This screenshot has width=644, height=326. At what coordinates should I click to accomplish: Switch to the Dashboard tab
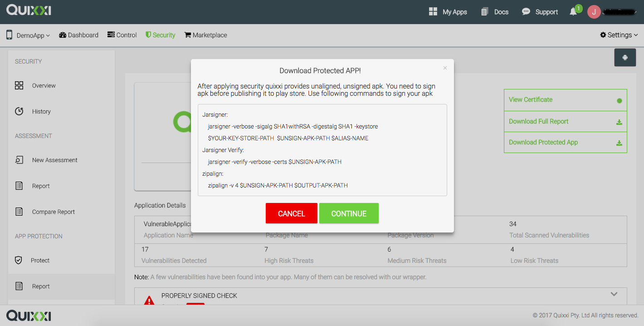(78, 35)
